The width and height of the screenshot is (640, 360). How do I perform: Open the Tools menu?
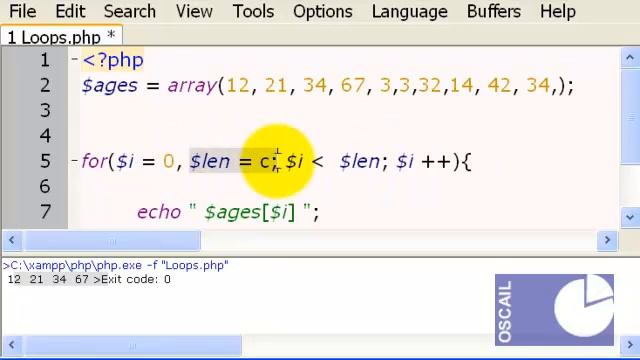click(x=253, y=11)
